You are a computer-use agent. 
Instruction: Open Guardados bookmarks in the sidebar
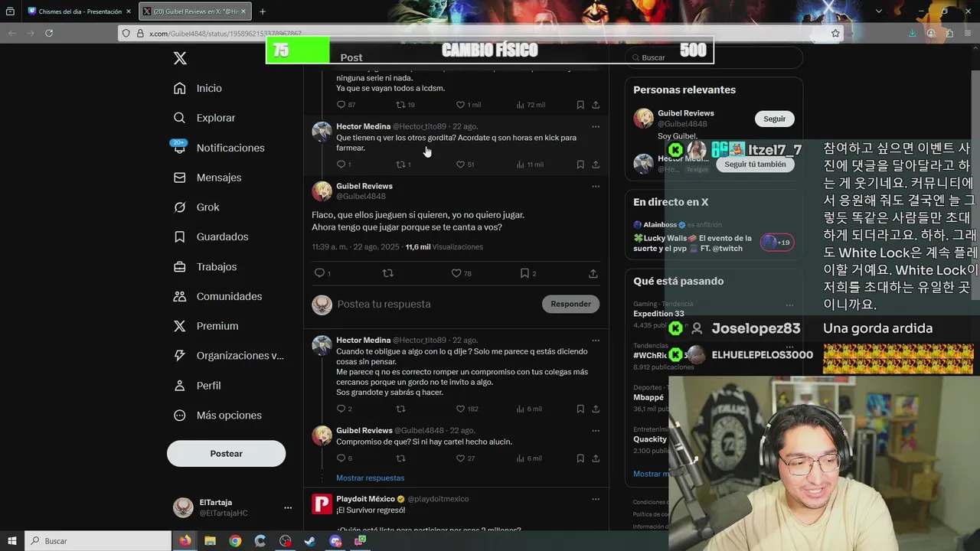211,237
